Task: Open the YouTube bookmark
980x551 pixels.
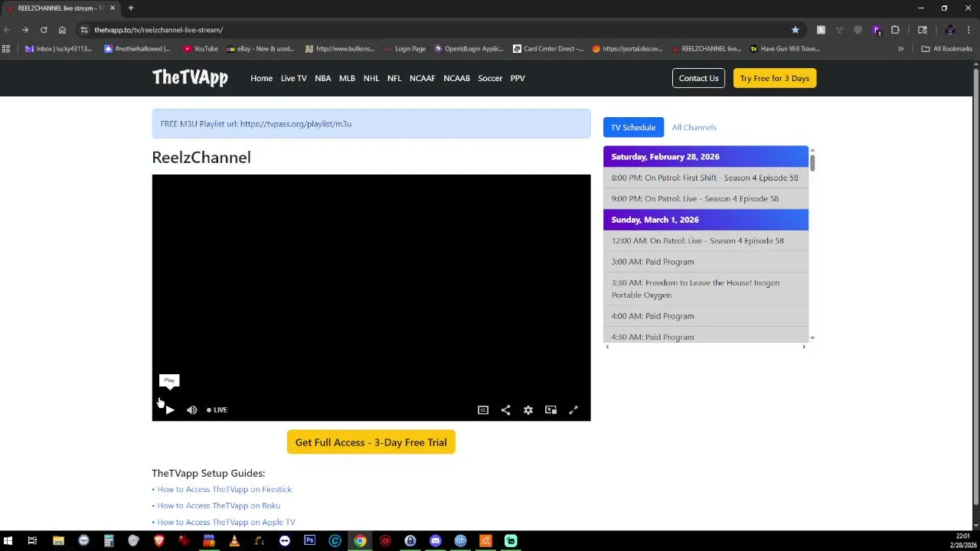Action: [201, 49]
